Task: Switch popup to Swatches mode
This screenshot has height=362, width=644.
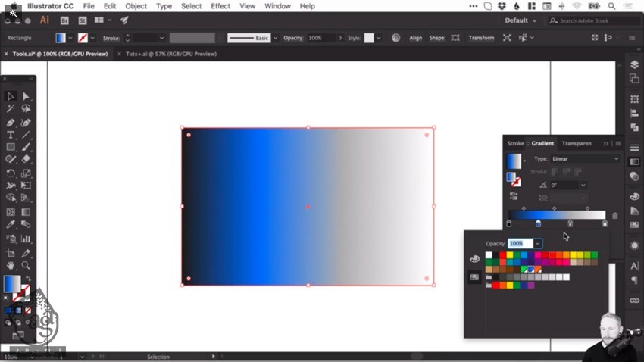Action: point(474,277)
